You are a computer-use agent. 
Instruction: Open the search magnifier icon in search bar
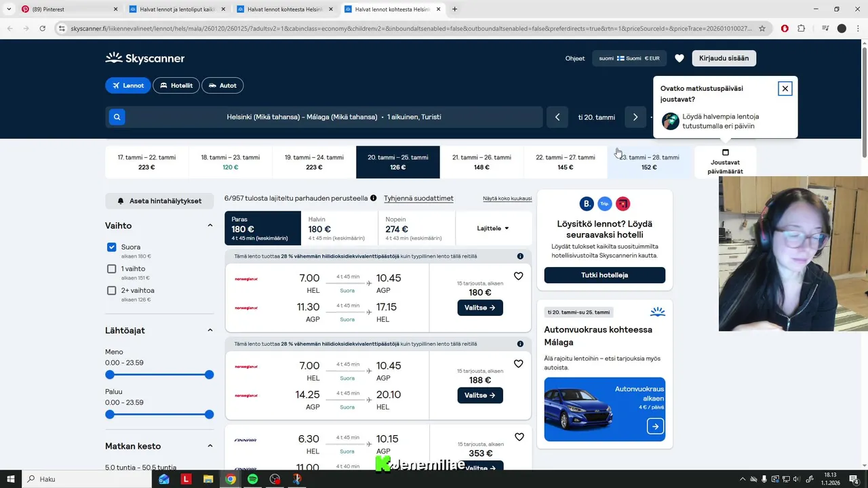(117, 117)
